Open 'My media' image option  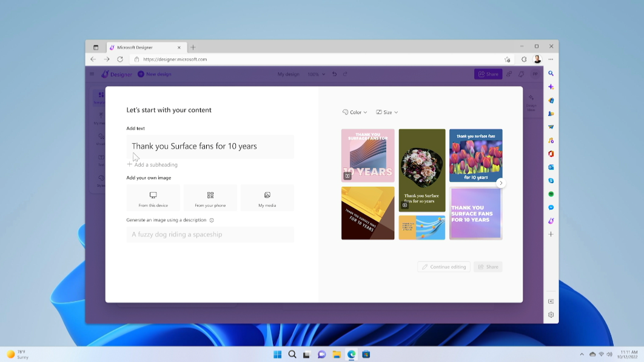pyautogui.click(x=267, y=196)
